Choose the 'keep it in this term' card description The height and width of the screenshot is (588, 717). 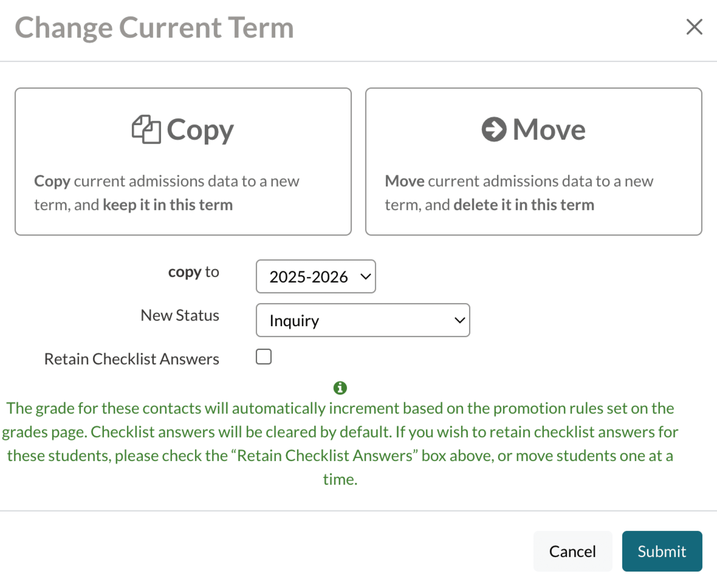[167, 193]
